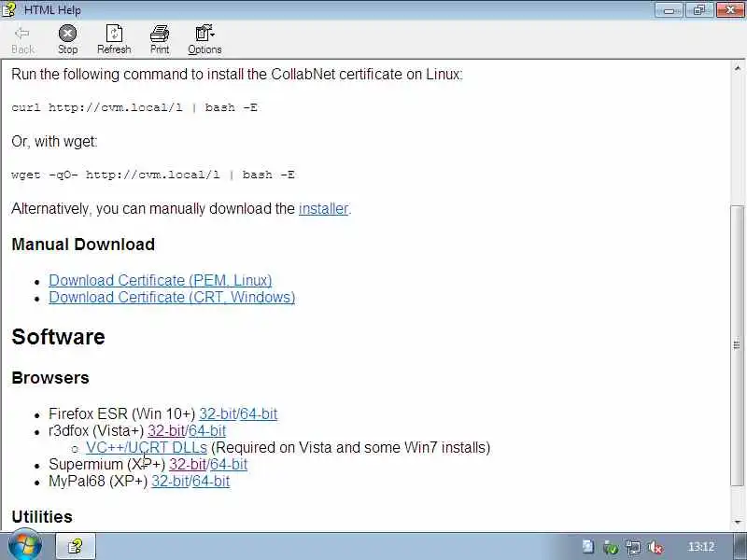Screen dimensions: 747x560
Task: Click the green shield tray icon
Action: [611, 547]
